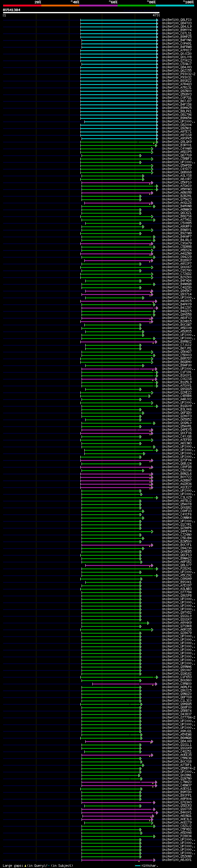This screenshot has height=868, width=197.
Task: Click the cyan ~100% identity legend bar
Action: [x=175, y=6]
